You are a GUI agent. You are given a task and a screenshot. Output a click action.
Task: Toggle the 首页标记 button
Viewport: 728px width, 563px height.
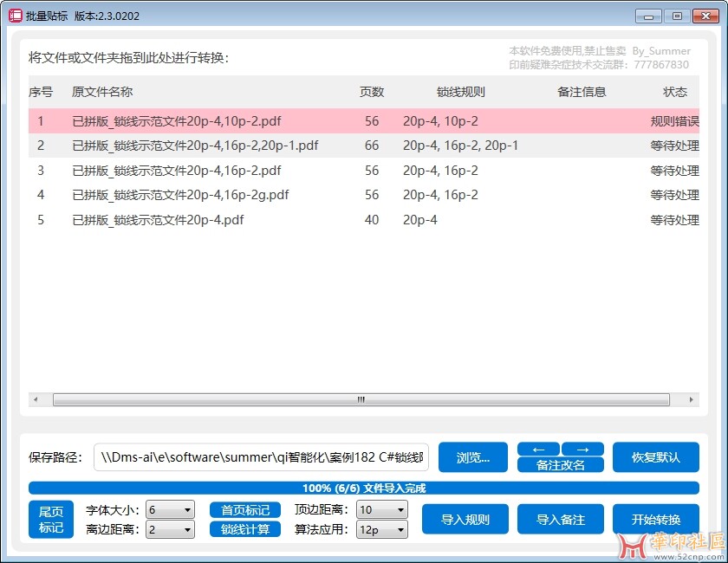click(245, 510)
